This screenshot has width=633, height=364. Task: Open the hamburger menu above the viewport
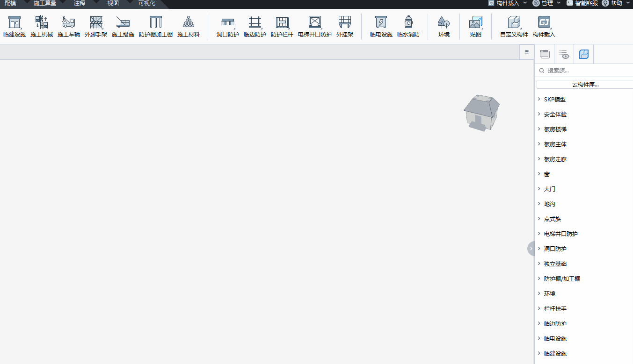(x=527, y=52)
